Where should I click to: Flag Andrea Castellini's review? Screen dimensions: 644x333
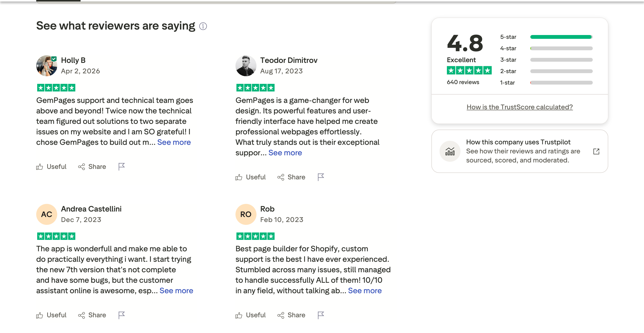click(x=122, y=315)
